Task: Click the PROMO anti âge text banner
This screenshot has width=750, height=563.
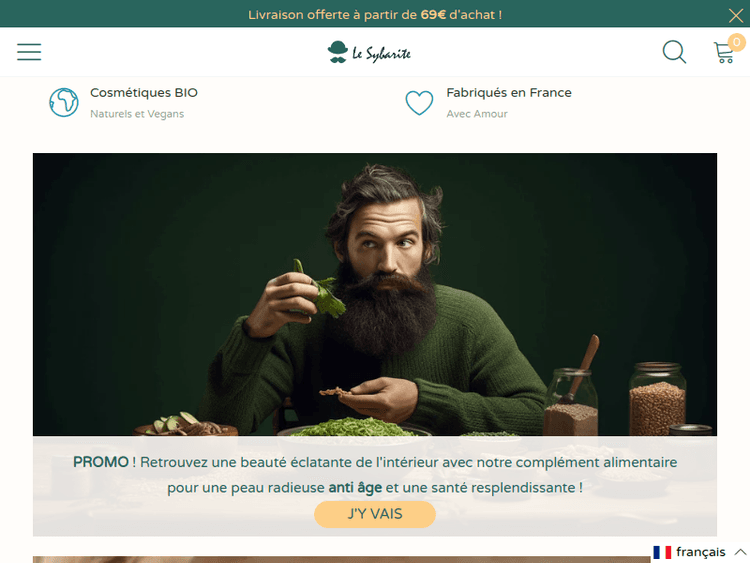Action: 375,475
